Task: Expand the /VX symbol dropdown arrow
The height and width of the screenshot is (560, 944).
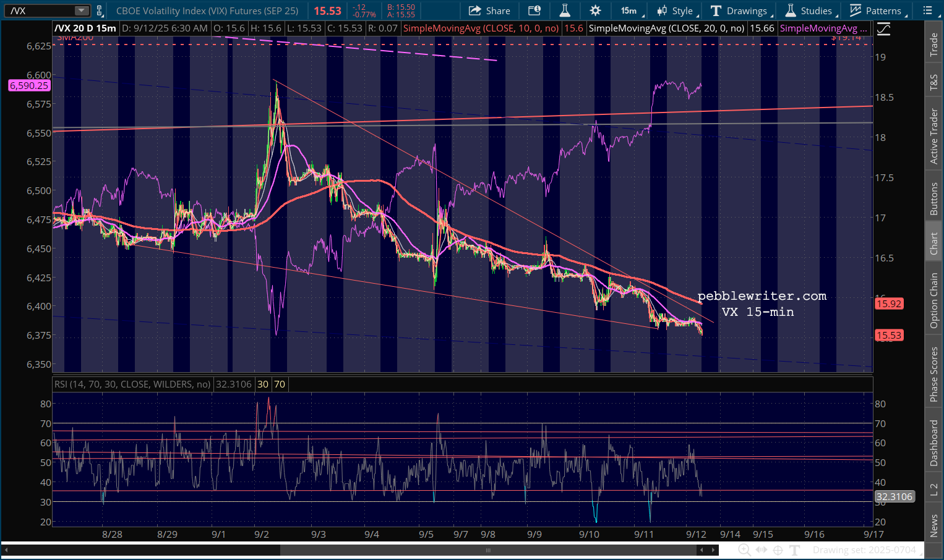Action: (81, 11)
